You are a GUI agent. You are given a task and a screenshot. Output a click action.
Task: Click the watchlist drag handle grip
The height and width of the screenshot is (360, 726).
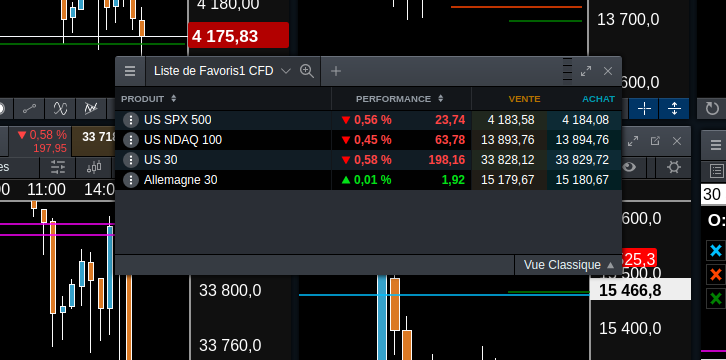(x=568, y=70)
